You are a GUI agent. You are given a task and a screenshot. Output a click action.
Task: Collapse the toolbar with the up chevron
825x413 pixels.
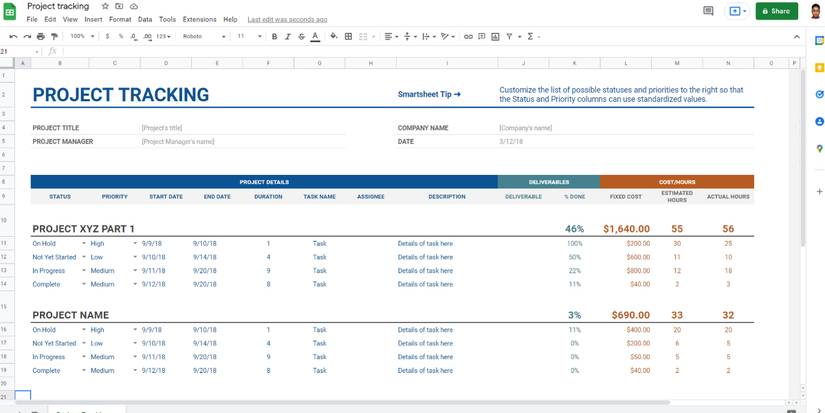(797, 37)
